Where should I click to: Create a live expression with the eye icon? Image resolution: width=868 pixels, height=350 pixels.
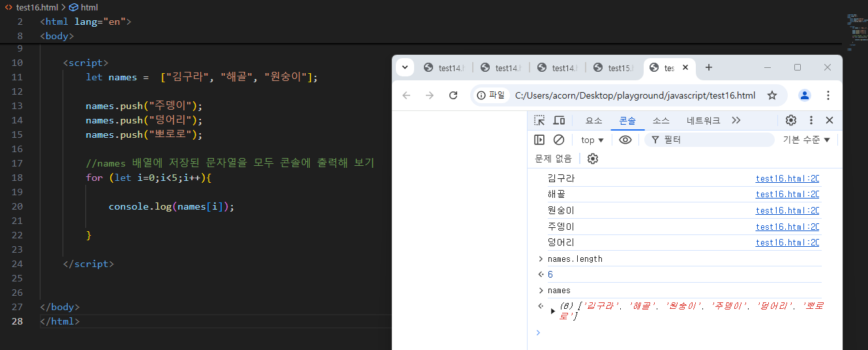(x=625, y=140)
